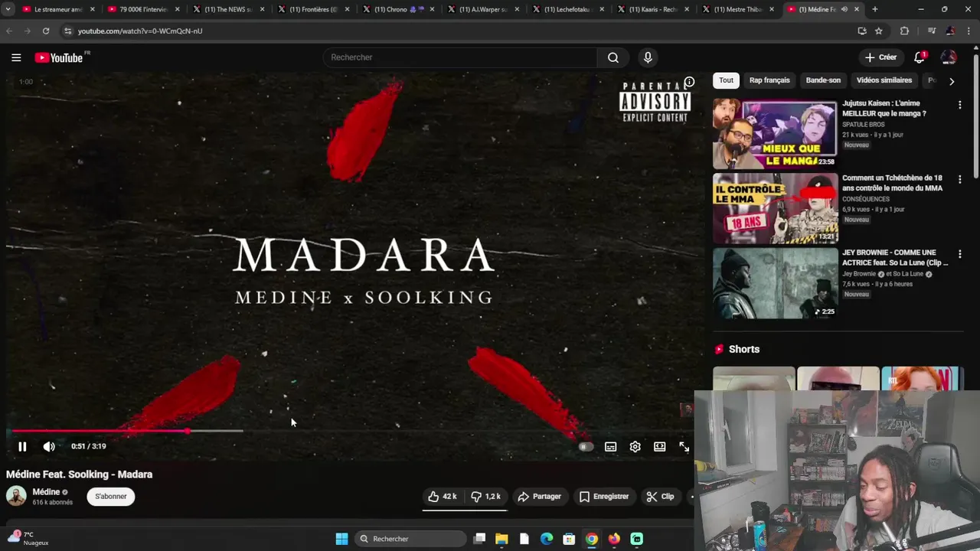Click the taskbar Rechercher search box
Image resolution: width=980 pixels, height=551 pixels.
pyautogui.click(x=412, y=539)
